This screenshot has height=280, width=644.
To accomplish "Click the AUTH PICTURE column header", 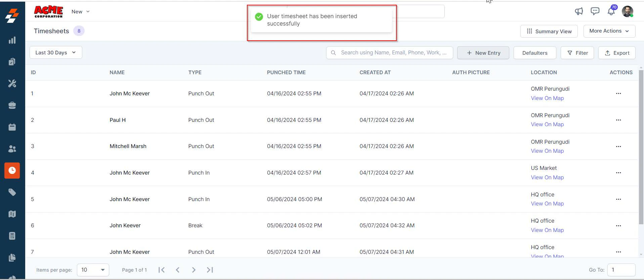I will pos(471,73).
